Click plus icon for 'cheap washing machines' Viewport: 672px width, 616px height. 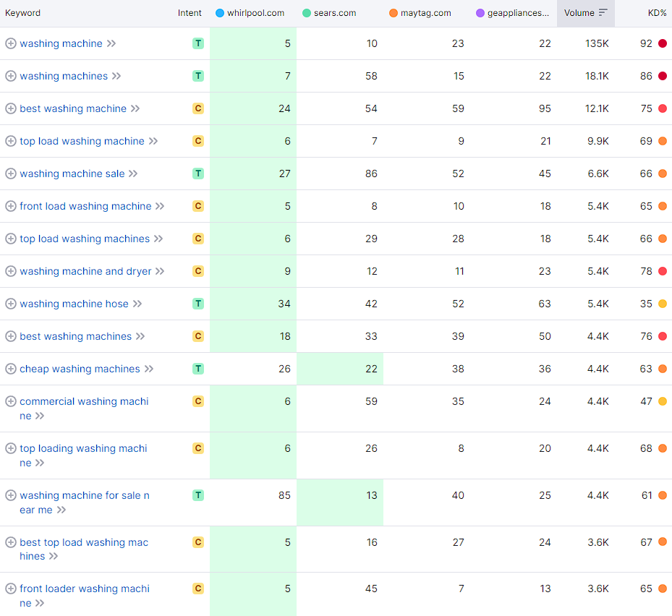click(x=11, y=369)
